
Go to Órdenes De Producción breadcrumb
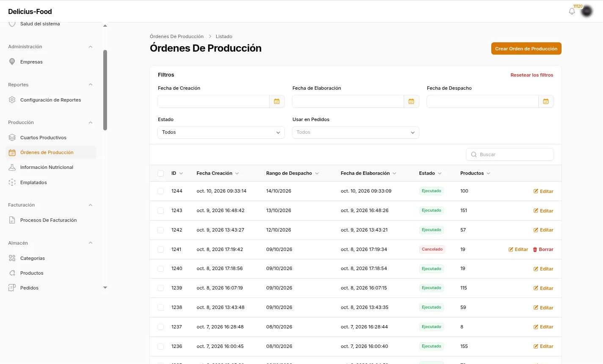tap(176, 36)
